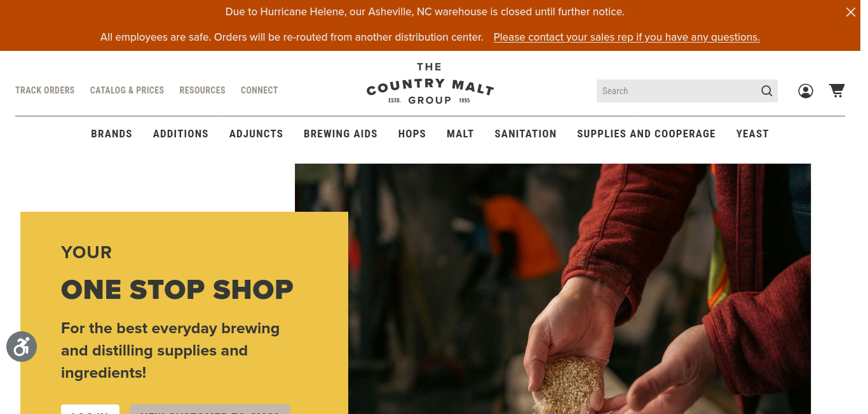Expand the Brewing Aids menu
The height and width of the screenshot is (414, 868).
click(x=341, y=134)
